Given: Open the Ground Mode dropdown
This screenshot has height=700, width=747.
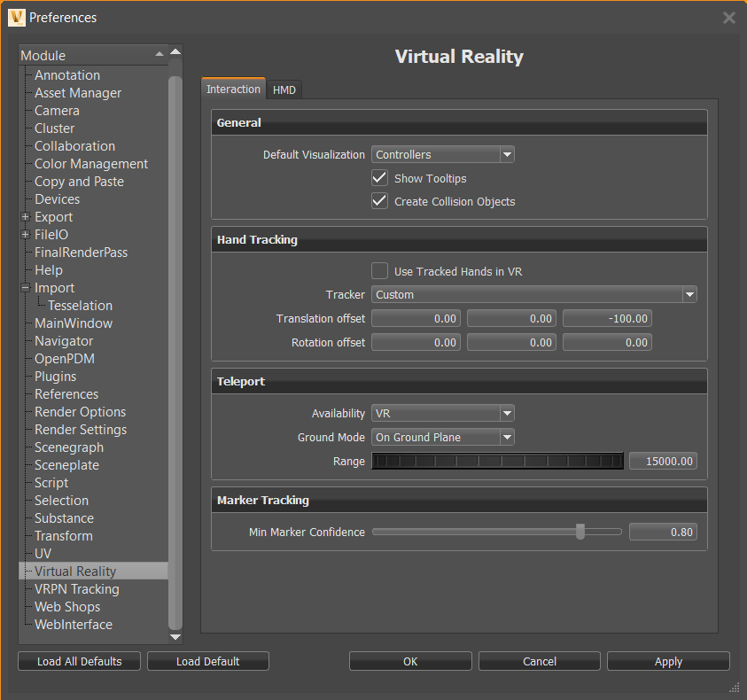Looking at the screenshot, I should (x=506, y=437).
